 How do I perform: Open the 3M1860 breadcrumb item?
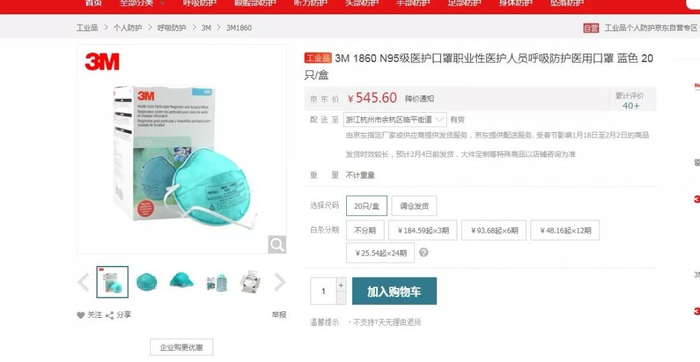(239, 28)
